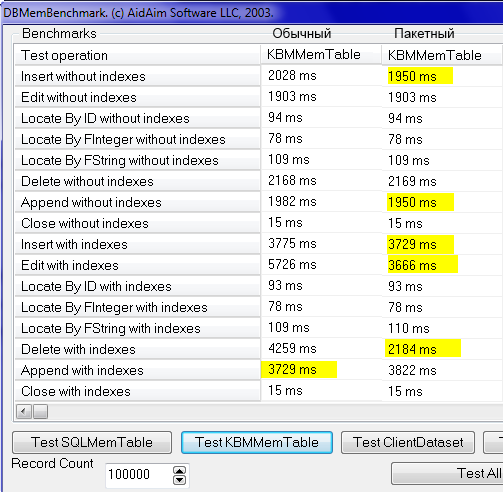Select the 'Close without indexes' row label
The width and height of the screenshot is (503, 492).
pos(137,223)
